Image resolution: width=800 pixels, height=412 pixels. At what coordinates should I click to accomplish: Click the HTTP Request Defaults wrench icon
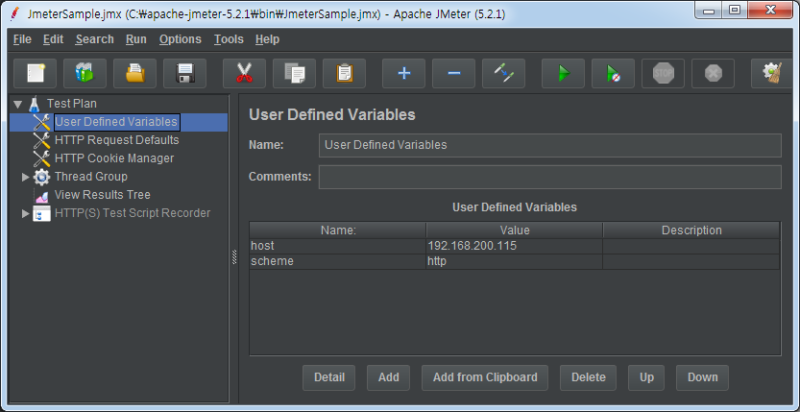pyautogui.click(x=42, y=140)
